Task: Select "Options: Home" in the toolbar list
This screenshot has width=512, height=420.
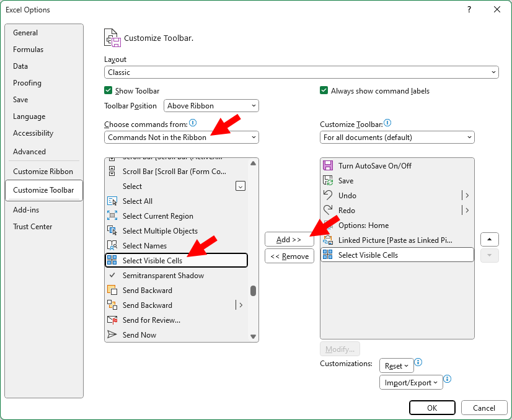Action: (x=397, y=225)
